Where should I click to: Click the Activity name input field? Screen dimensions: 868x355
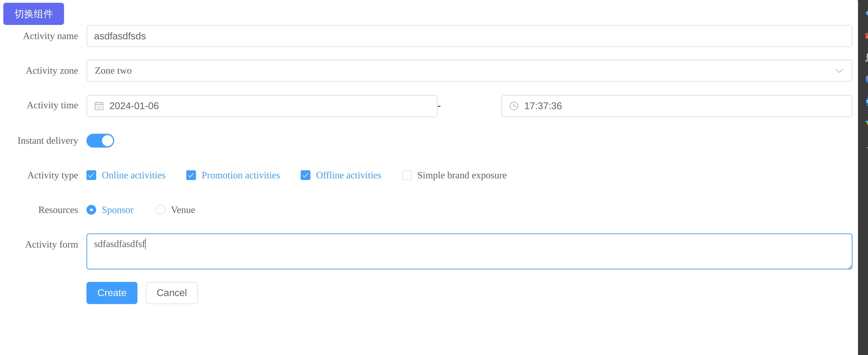469,36
